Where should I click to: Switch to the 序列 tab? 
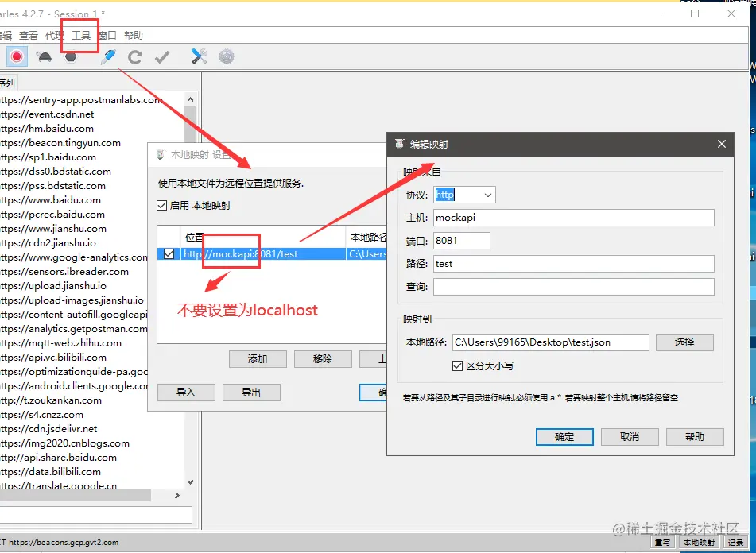pyautogui.click(x=7, y=83)
